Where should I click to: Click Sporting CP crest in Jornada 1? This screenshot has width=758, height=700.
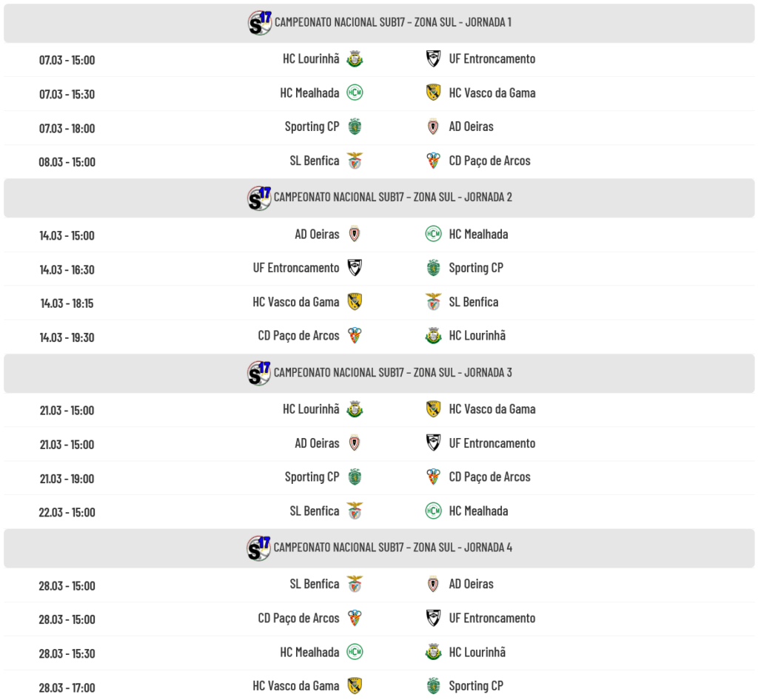click(355, 127)
